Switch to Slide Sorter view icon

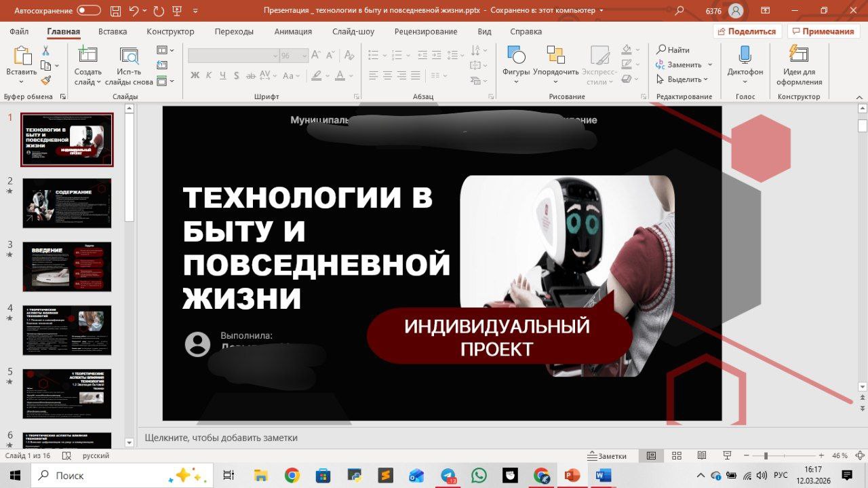pos(676,455)
